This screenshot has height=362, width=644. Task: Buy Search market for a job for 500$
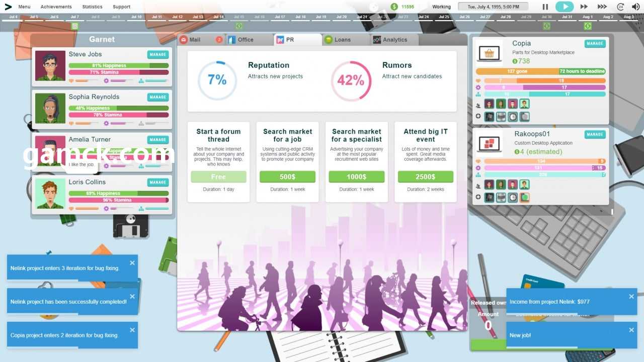[x=287, y=177]
